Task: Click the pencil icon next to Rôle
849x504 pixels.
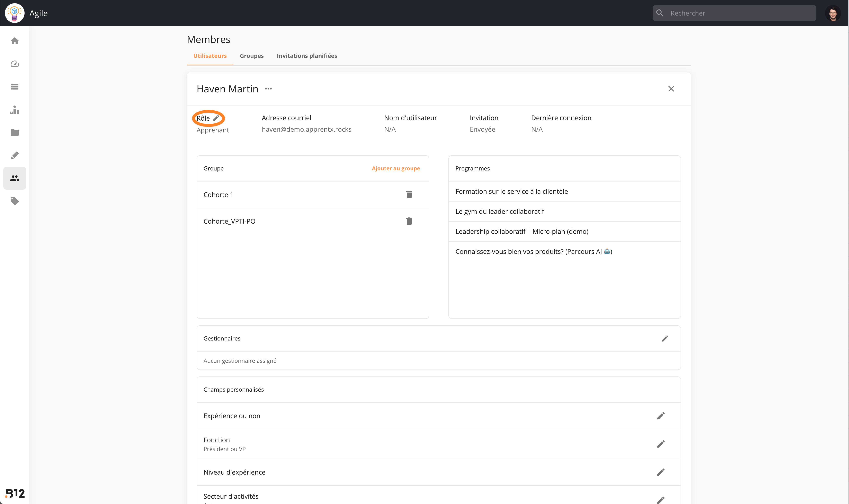Action: pyautogui.click(x=216, y=118)
